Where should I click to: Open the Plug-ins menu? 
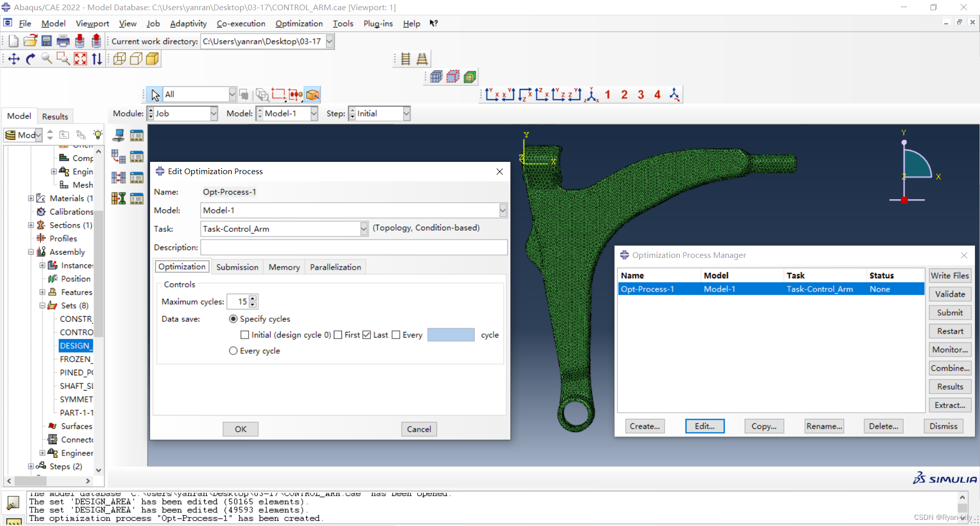[378, 23]
